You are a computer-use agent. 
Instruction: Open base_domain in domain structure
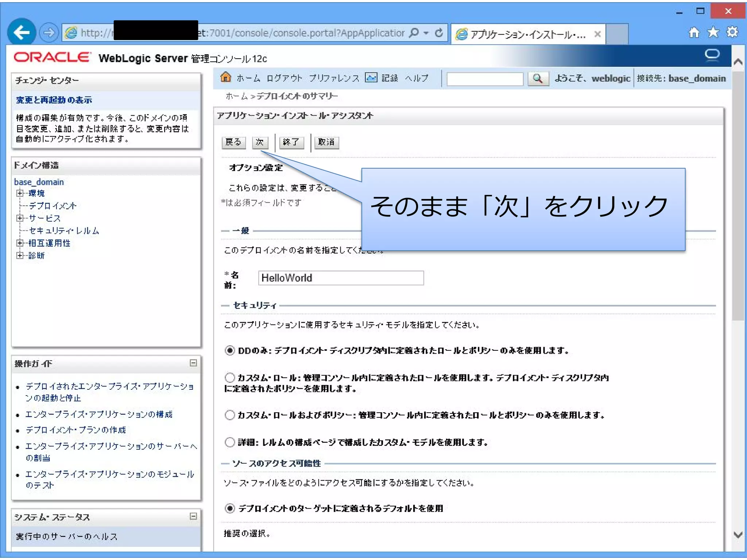(x=39, y=182)
